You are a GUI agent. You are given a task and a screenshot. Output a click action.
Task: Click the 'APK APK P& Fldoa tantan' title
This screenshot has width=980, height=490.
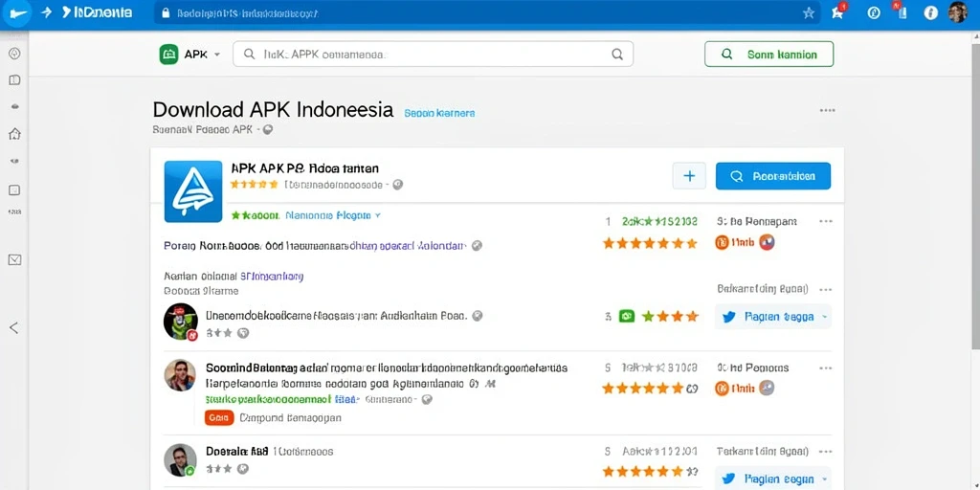click(x=304, y=168)
